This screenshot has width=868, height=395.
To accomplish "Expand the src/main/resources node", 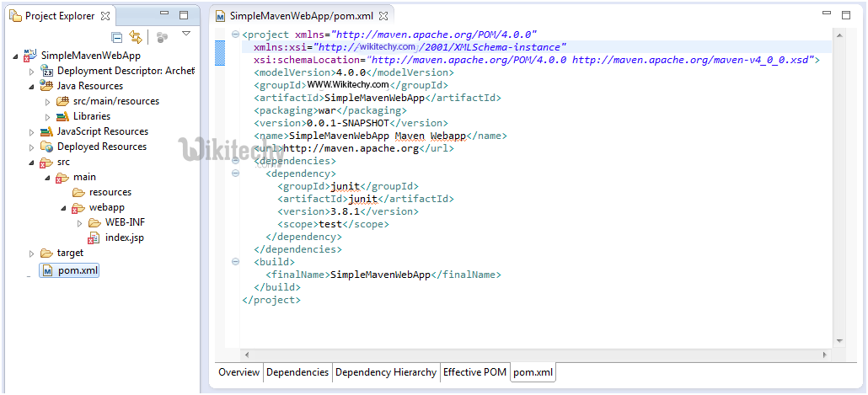I will click(x=48, y=101).
